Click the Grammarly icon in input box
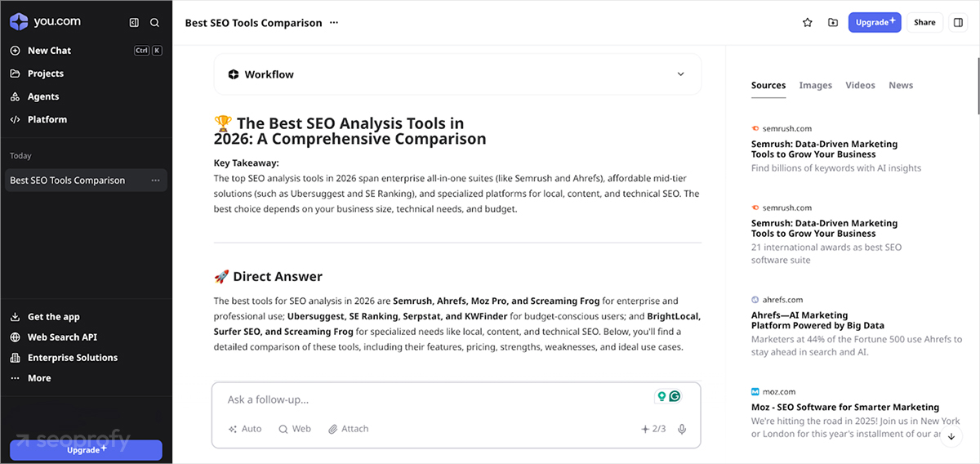 [x=675, y=396]
